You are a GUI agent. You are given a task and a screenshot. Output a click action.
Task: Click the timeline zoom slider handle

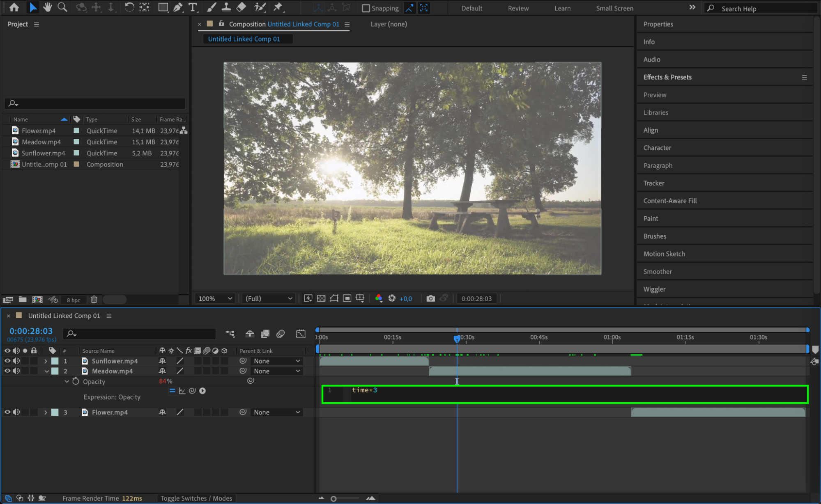pos(333,499)
